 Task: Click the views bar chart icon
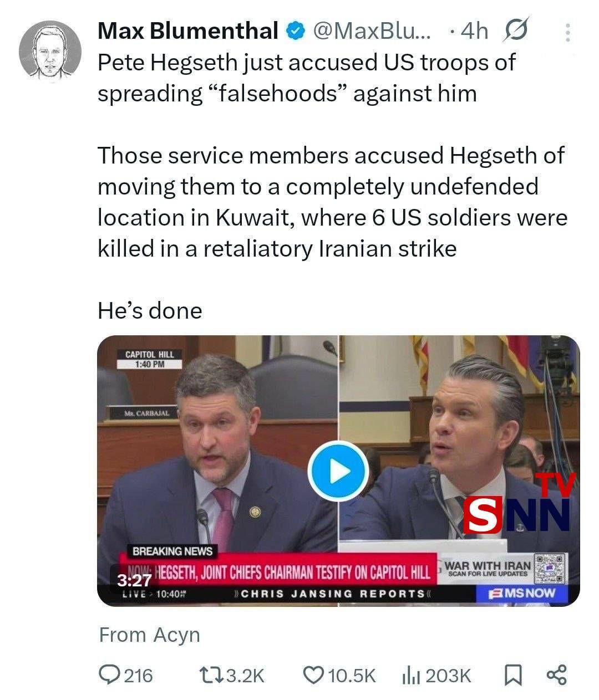click(x=412, y=675)
